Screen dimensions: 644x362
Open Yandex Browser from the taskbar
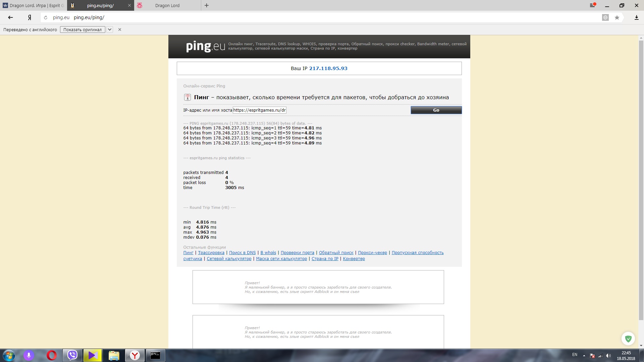click(135, 355)
